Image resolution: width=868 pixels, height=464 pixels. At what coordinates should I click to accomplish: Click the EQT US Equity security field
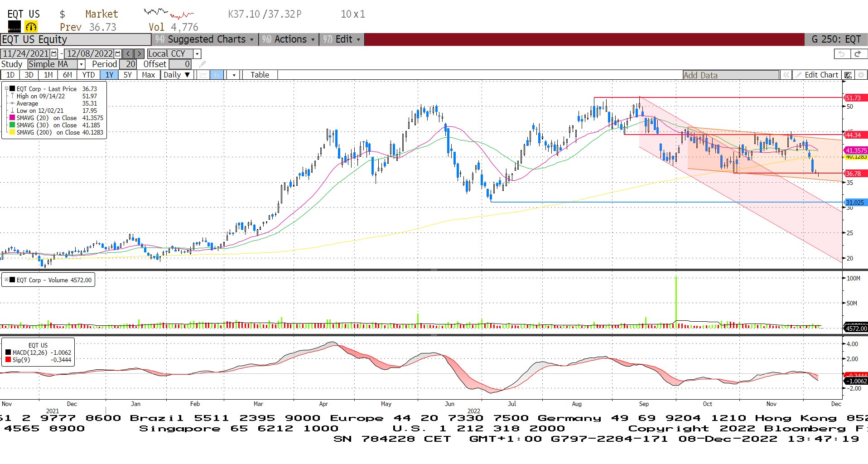pyautogui.click(x=76, y=39)
